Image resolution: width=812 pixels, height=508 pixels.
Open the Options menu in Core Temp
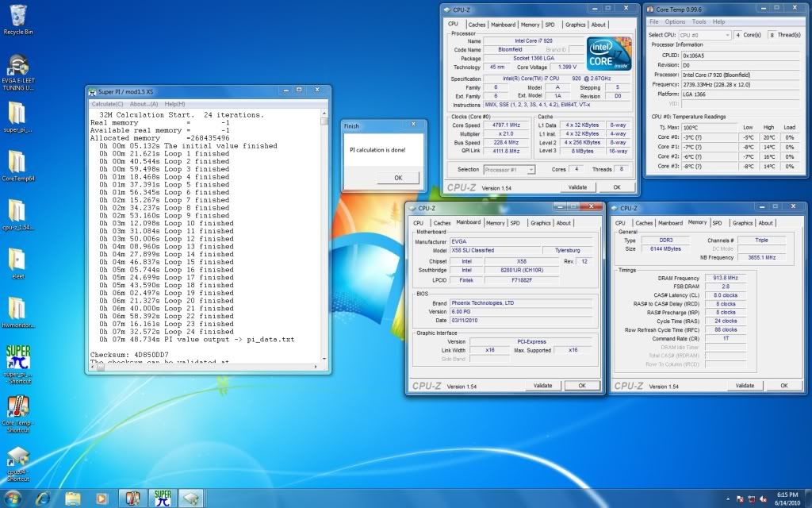(x=675, y=21)
